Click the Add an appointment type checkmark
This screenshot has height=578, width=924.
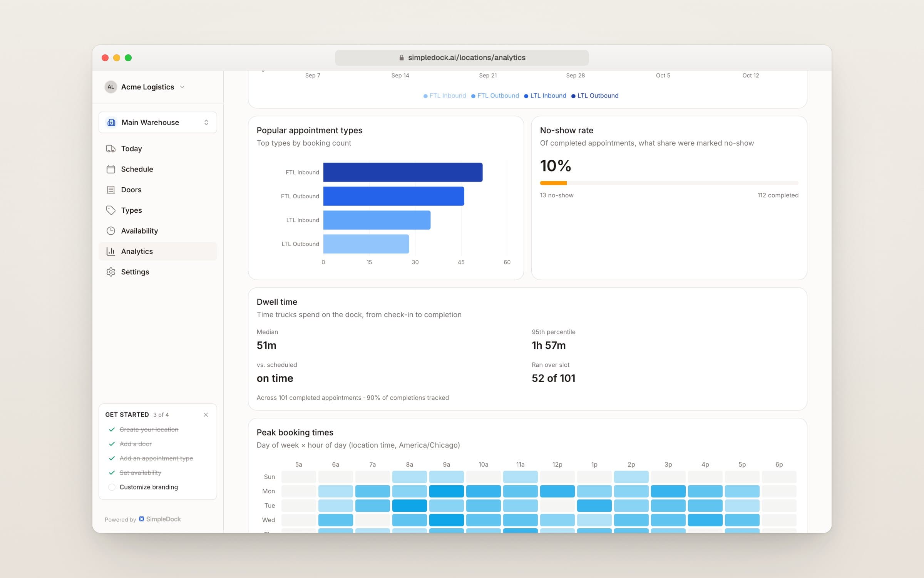[112, 458]
